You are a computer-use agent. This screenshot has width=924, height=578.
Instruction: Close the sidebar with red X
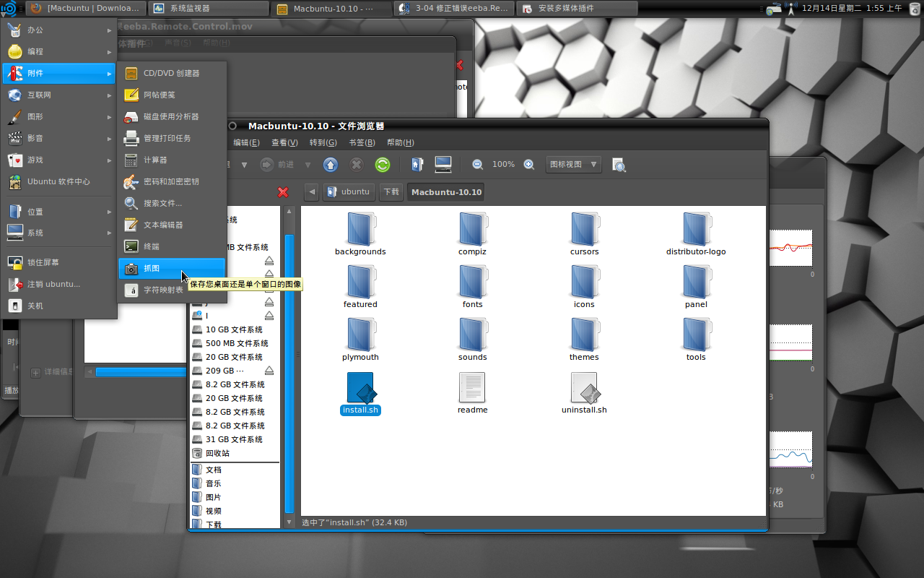[283, 191]
